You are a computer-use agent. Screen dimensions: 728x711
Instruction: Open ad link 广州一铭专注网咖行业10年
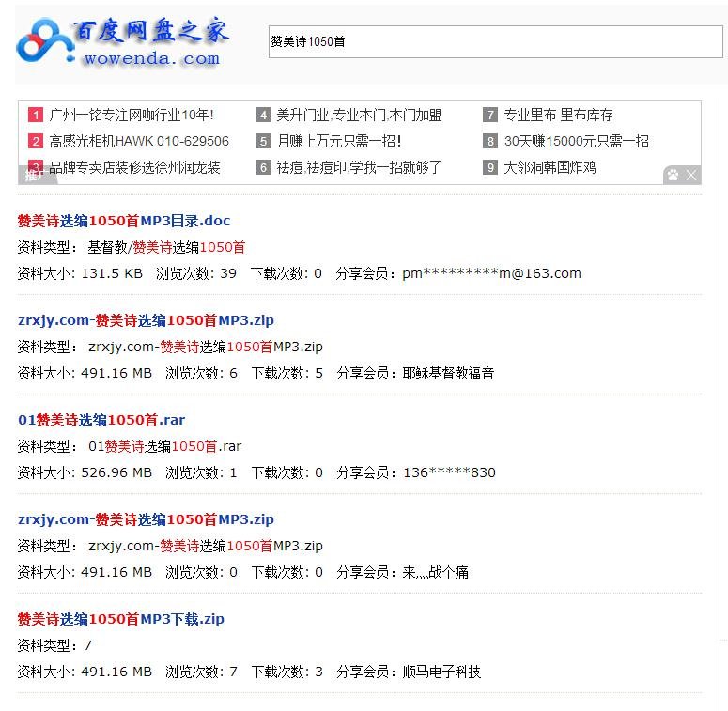(x=132, y=115)
